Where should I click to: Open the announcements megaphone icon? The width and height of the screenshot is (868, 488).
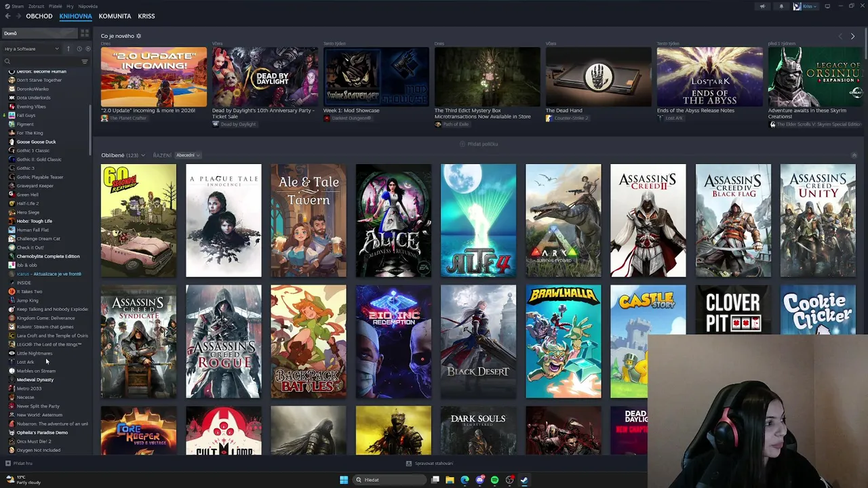[762, 6]
